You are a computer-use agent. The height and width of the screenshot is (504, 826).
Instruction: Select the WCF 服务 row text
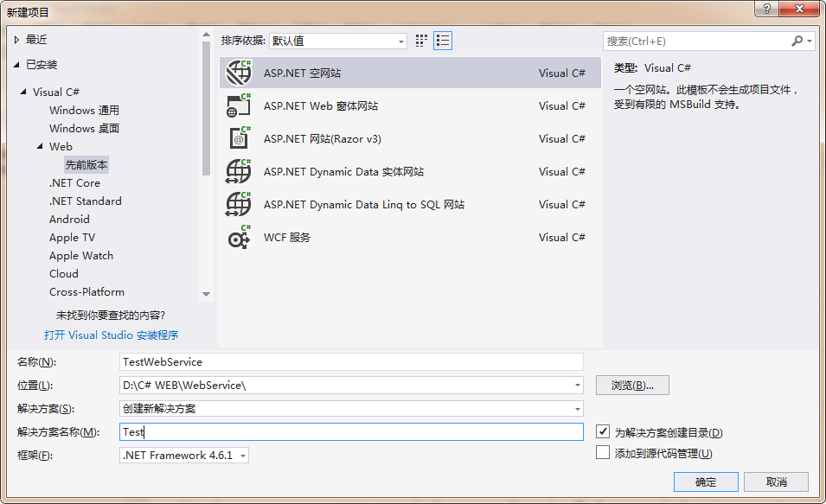(x=287, y=238)
